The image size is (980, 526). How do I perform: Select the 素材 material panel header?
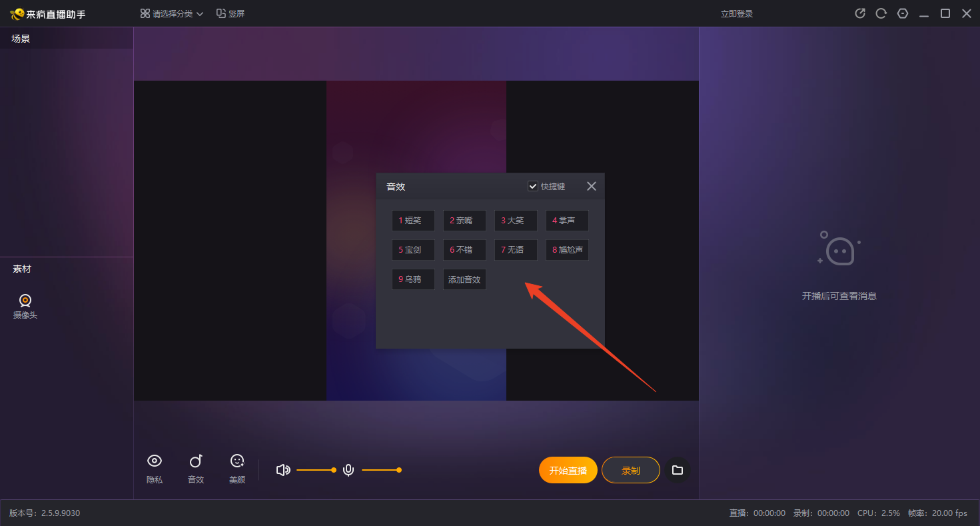point(21,268)
